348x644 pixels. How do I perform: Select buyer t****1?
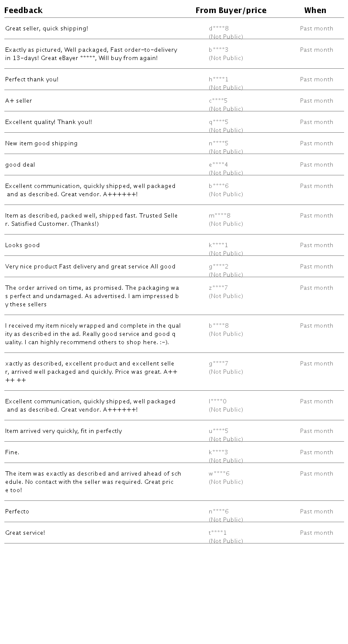[217, 533]
